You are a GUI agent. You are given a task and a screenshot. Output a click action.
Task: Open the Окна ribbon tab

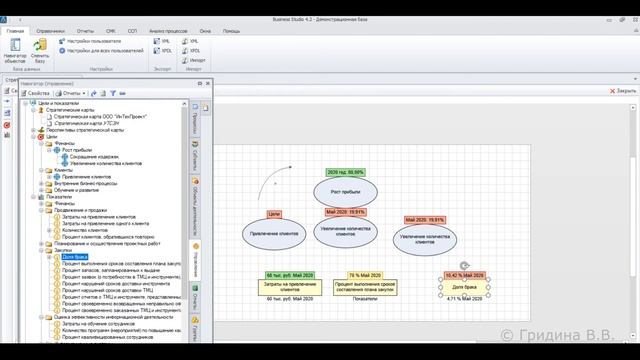pos(205,31)
